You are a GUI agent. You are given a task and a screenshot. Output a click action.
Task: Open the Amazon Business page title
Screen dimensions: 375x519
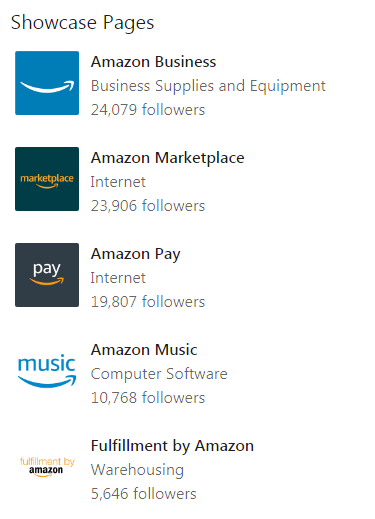click(x=154, y=62)
